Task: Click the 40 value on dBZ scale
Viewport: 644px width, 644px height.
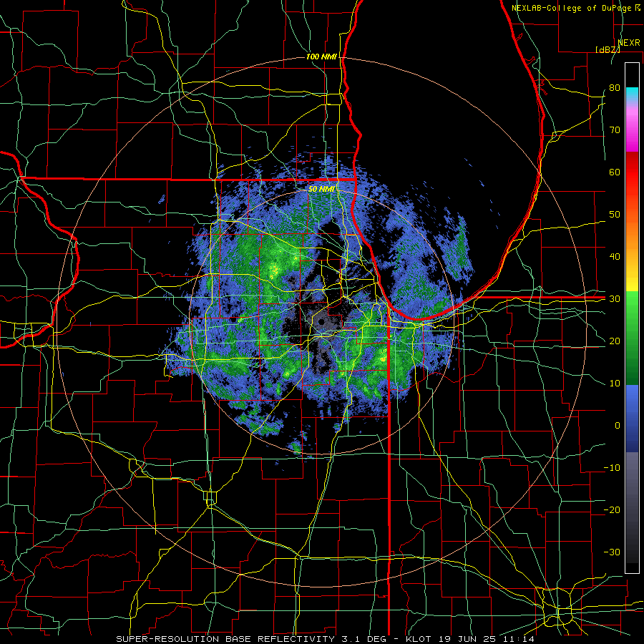Action: (615, 257)
